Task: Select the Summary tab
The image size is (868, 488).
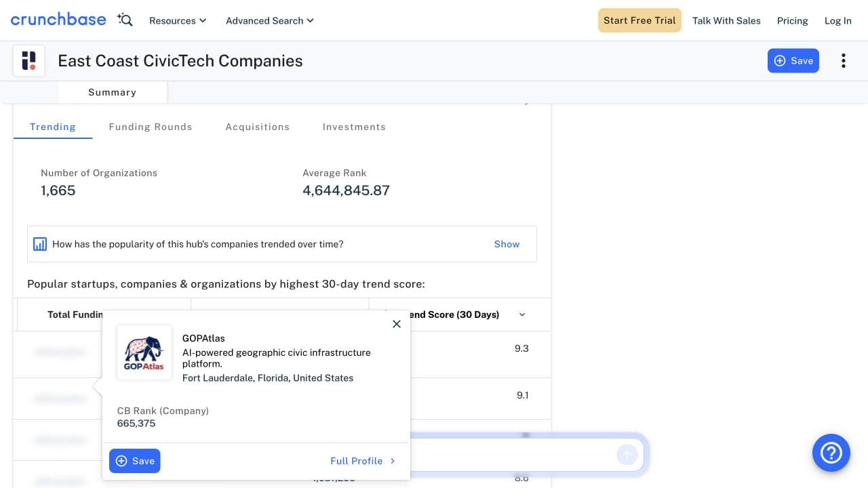Action: [113, 92]
